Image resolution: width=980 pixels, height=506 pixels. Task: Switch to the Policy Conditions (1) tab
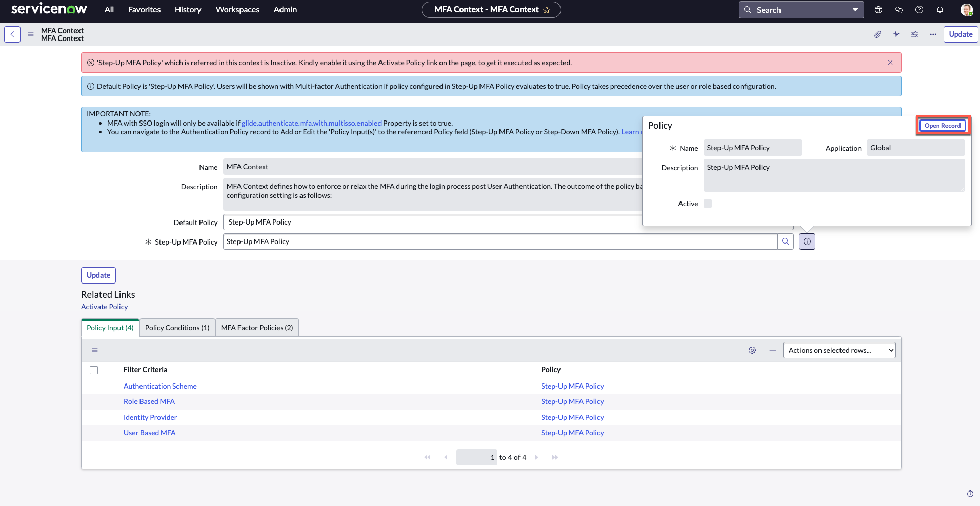tap(177, 328)
